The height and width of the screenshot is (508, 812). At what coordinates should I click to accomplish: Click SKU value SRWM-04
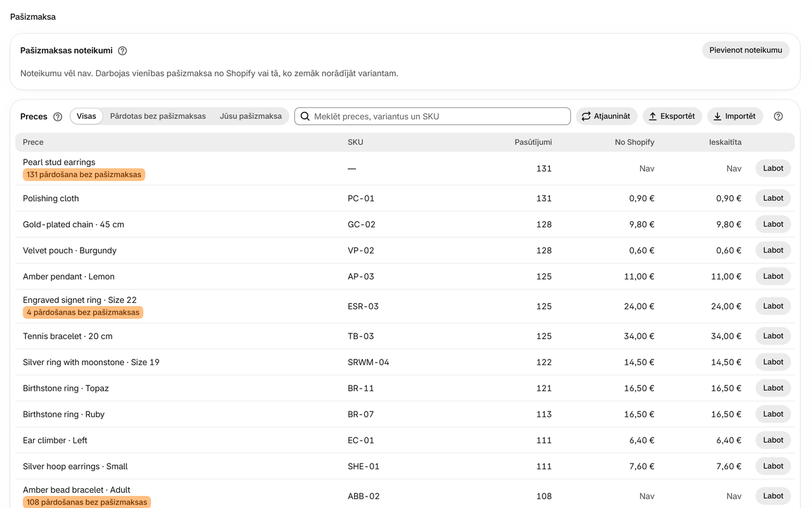pyautogui.click(x=369, y=363)
